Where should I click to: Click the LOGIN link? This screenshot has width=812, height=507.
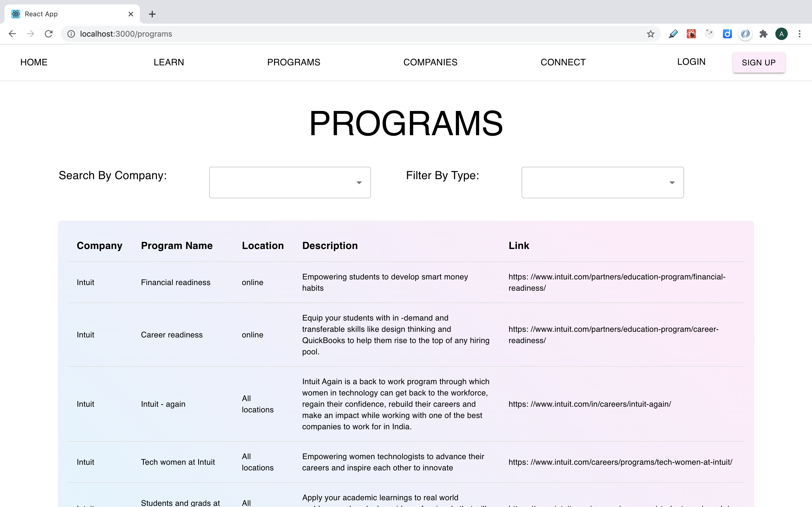691,62
